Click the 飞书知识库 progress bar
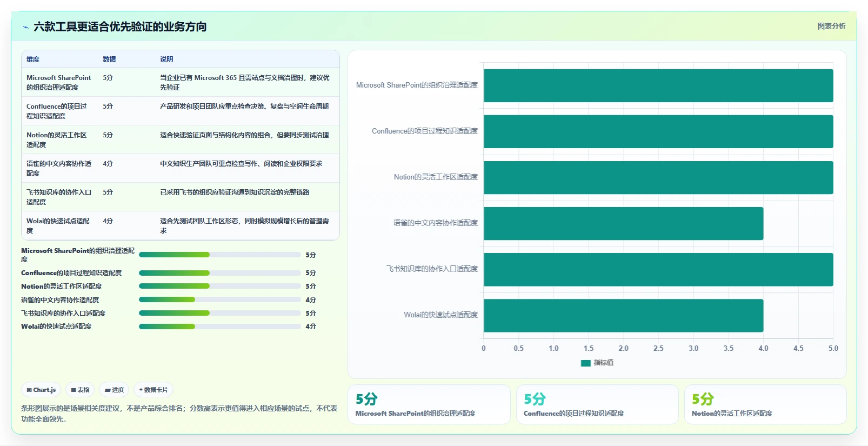The width and height of the screenshot is (868, 446). point(220,314)
